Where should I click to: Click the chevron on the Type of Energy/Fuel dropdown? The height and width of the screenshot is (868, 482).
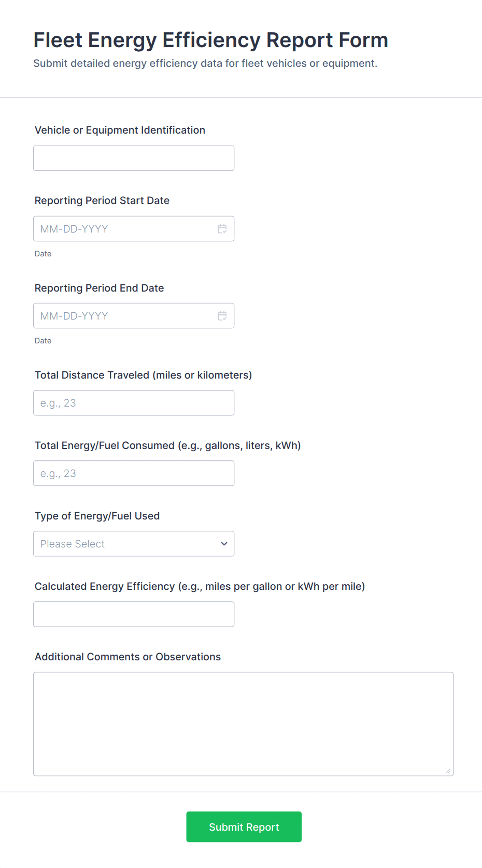tap(224, 544)
